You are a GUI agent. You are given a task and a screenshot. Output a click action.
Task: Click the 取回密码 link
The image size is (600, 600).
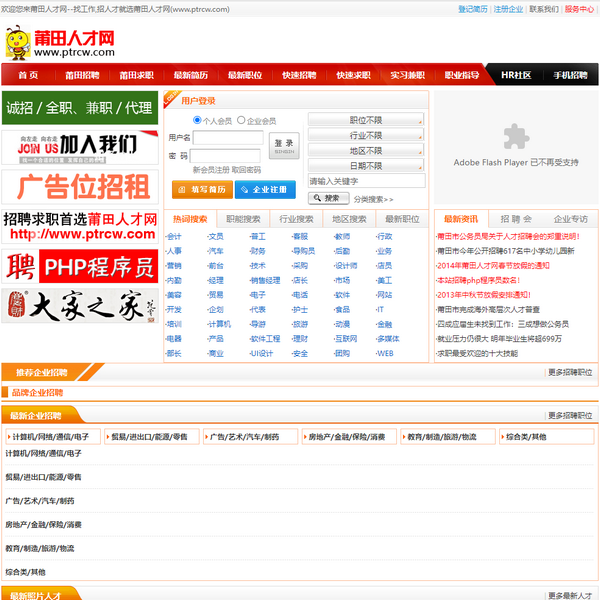247,170
